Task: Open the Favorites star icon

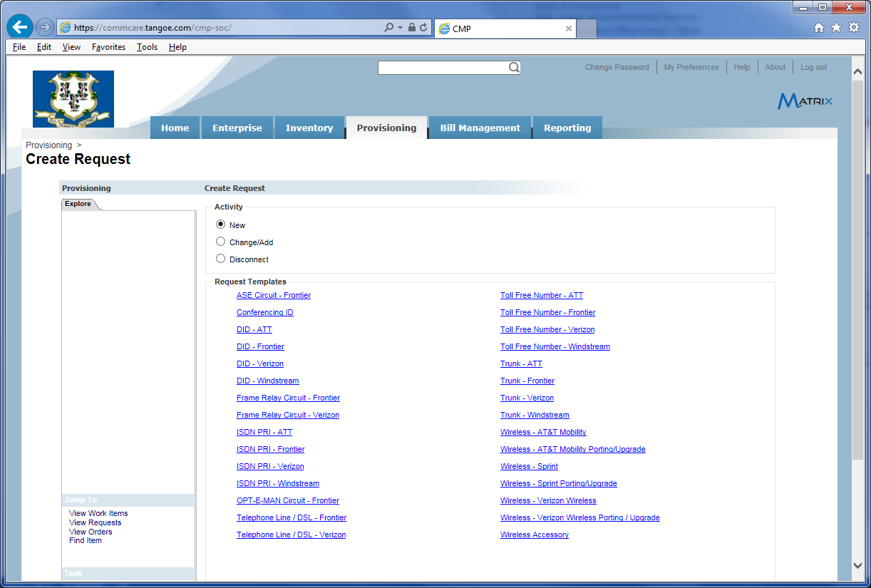Action: tap(836, 28)
